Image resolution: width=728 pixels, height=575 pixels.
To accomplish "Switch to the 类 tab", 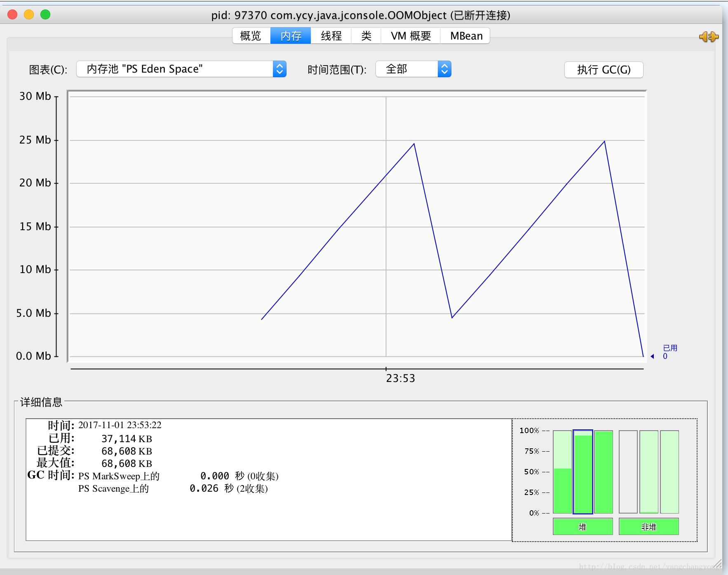I will pyautogui.click(x=366, y=36).
